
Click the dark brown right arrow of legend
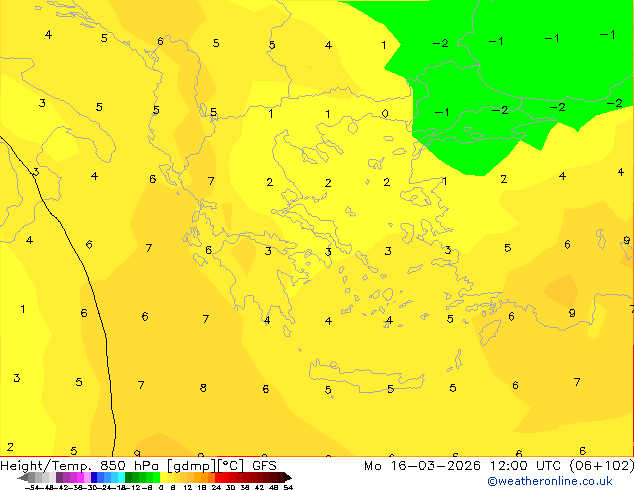coord(288,478)
